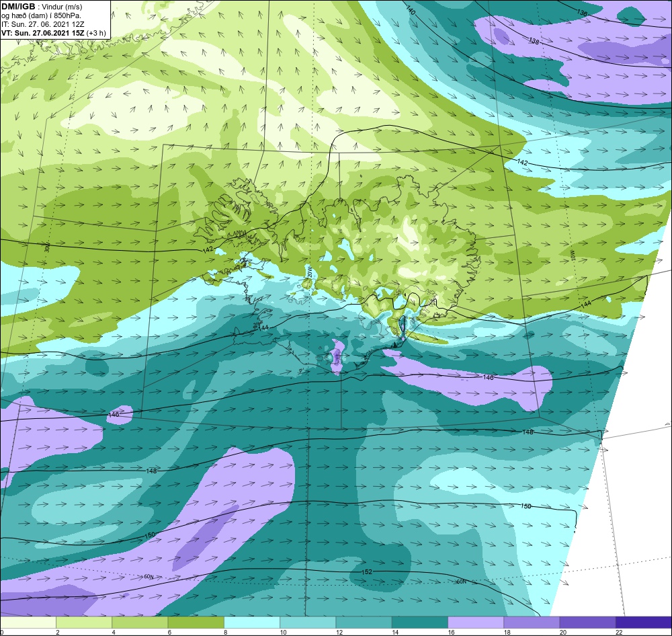This screenshot has height=636, width=672.
Task: Click the legend tick label '2'
Action: click(x=57, y=632)
